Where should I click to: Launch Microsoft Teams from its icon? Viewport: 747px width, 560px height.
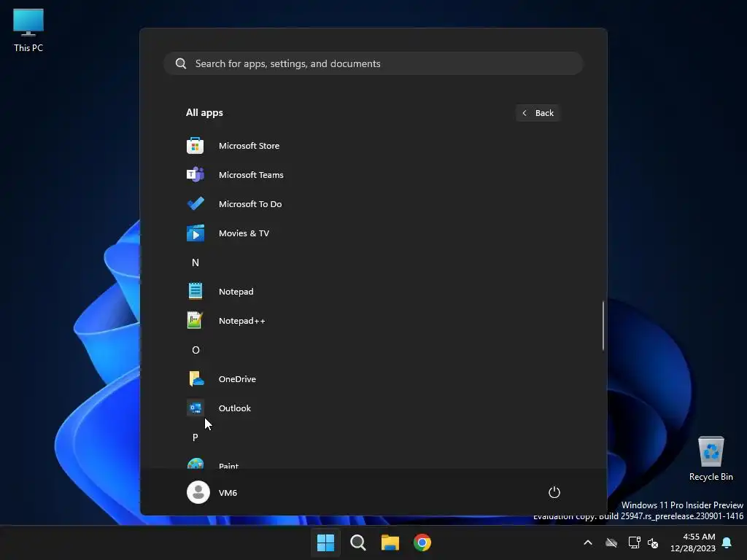(x=195, y=175)
